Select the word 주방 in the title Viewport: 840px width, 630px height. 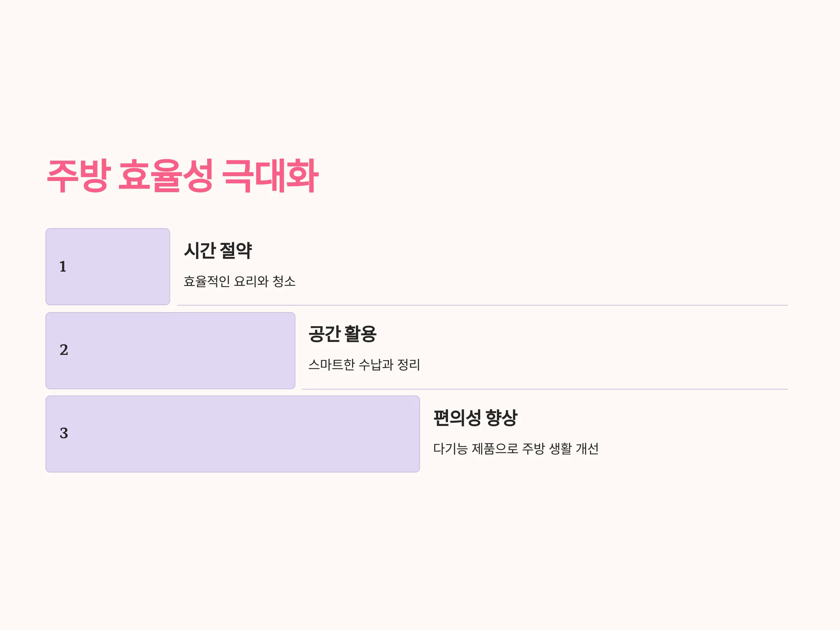coord(79,176)
